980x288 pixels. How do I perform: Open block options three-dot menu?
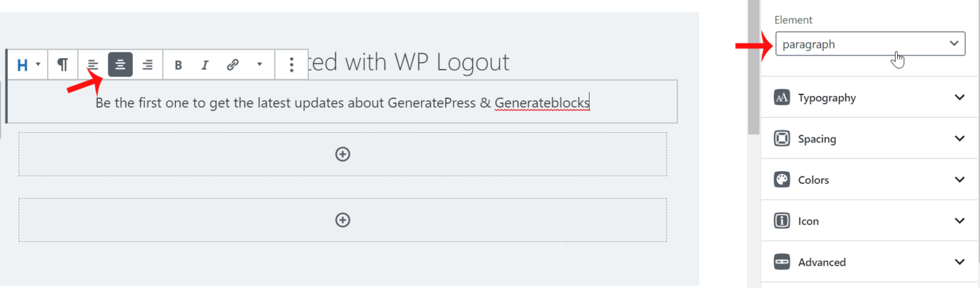coord(292,64)
